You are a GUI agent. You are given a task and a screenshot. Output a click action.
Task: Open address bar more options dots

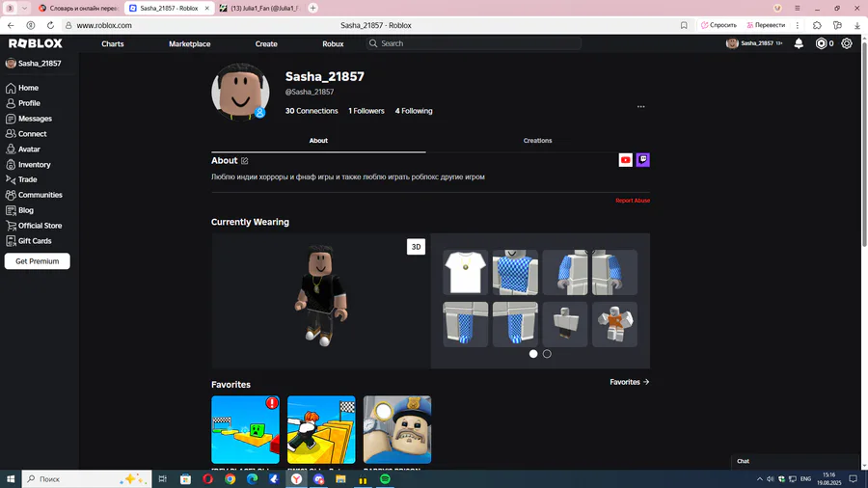[798, 25]
